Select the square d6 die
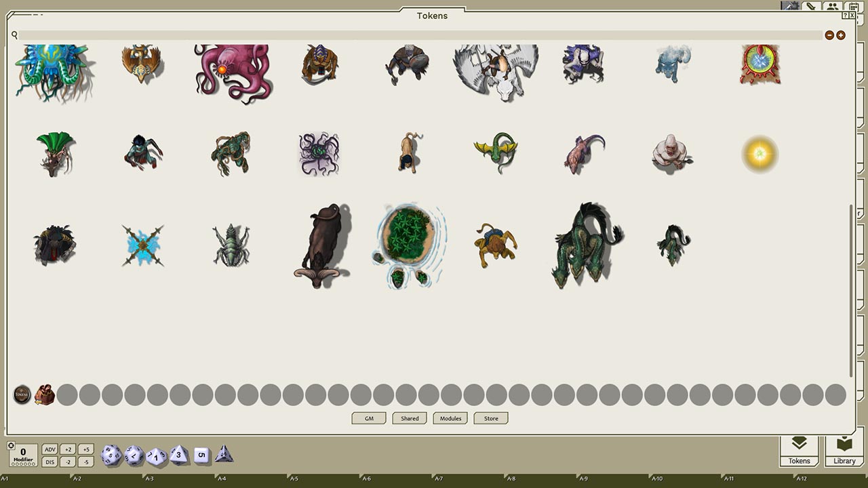 coord(201,455)
